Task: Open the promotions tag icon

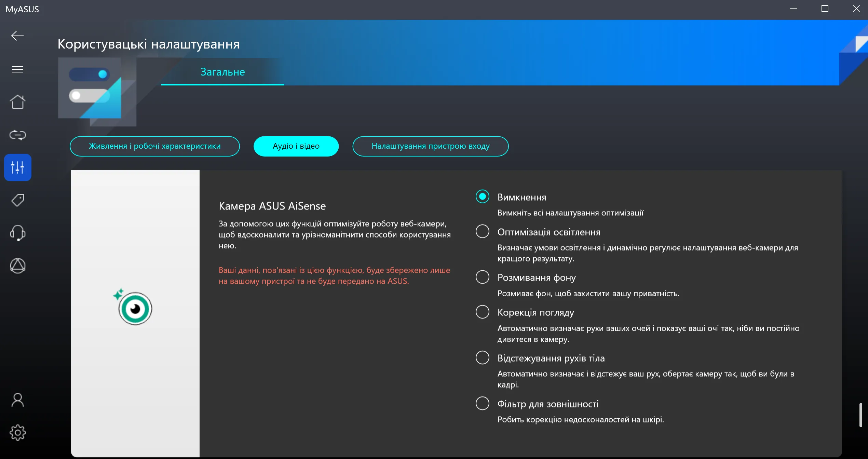Action: click(18, 200)
